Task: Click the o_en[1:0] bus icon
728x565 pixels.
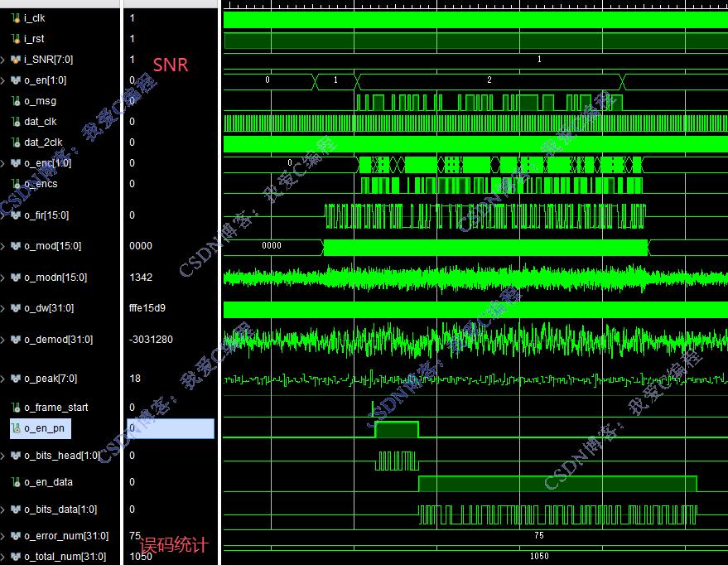Action: pyautogui.click(x=16, y=80)
